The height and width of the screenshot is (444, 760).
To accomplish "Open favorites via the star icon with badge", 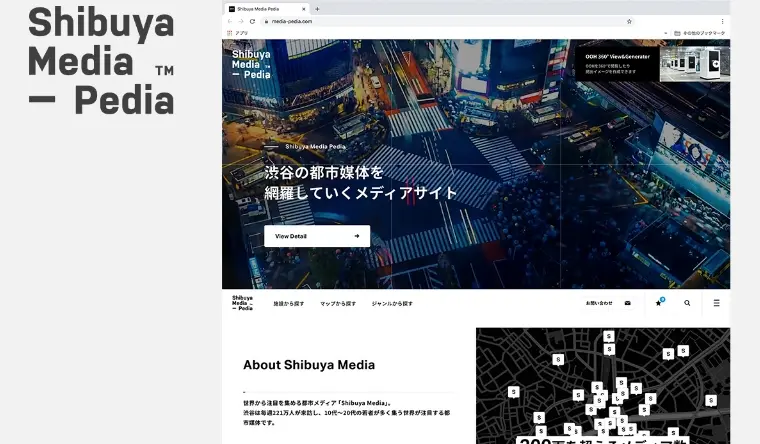I will click(659, 302).
